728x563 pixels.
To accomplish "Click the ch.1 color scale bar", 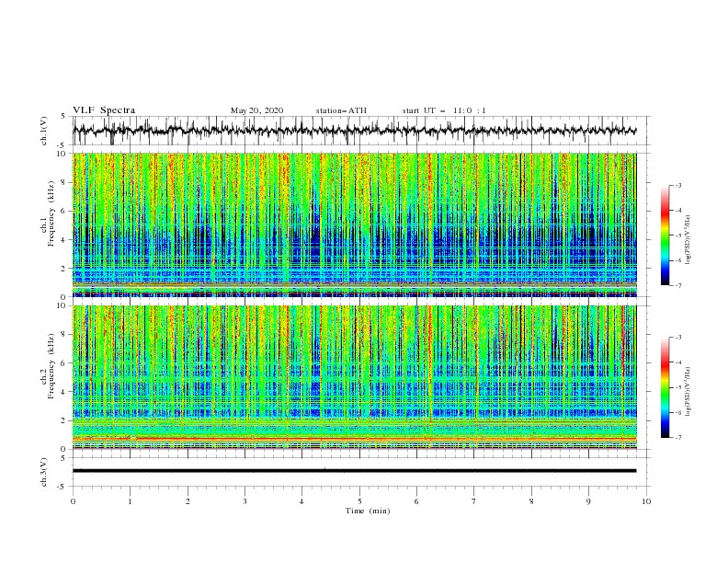I will (665, 236).
